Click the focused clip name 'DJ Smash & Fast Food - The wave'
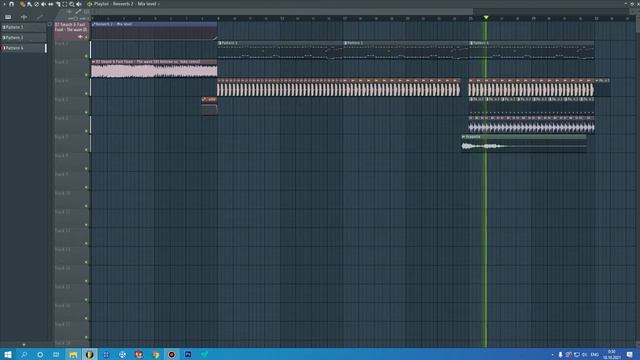Image resolution: width=640 pixels, height=360 pixels. pos(71,27)
